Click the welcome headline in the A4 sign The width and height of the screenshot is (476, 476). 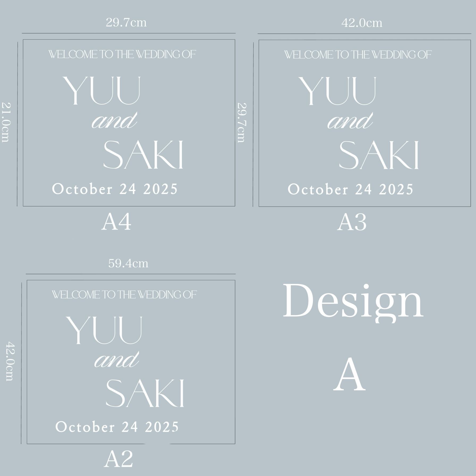(x=122, y=54)
